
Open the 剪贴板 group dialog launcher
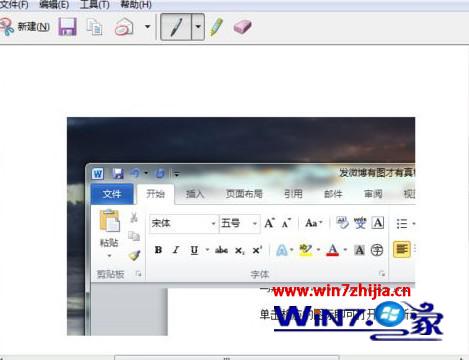138,274
